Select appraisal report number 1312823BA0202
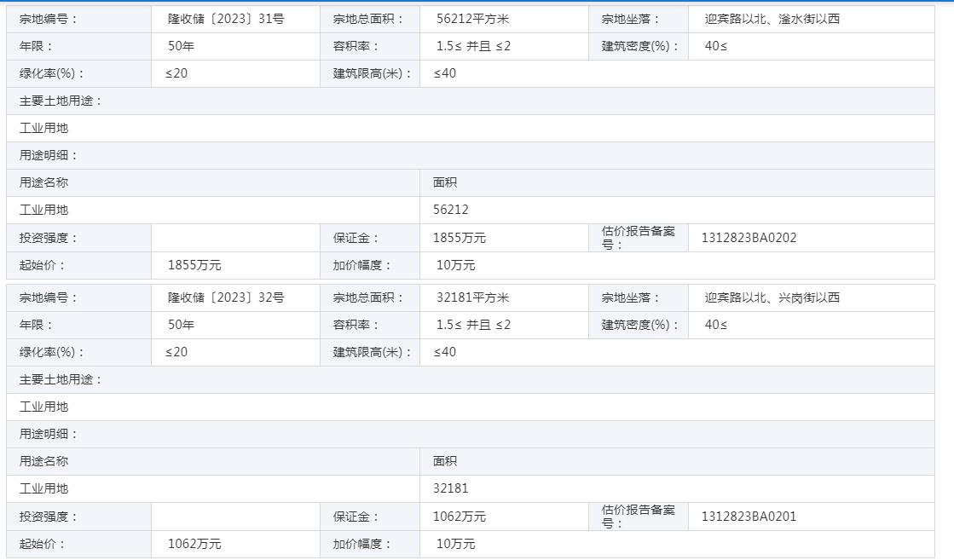 [749, 238]
